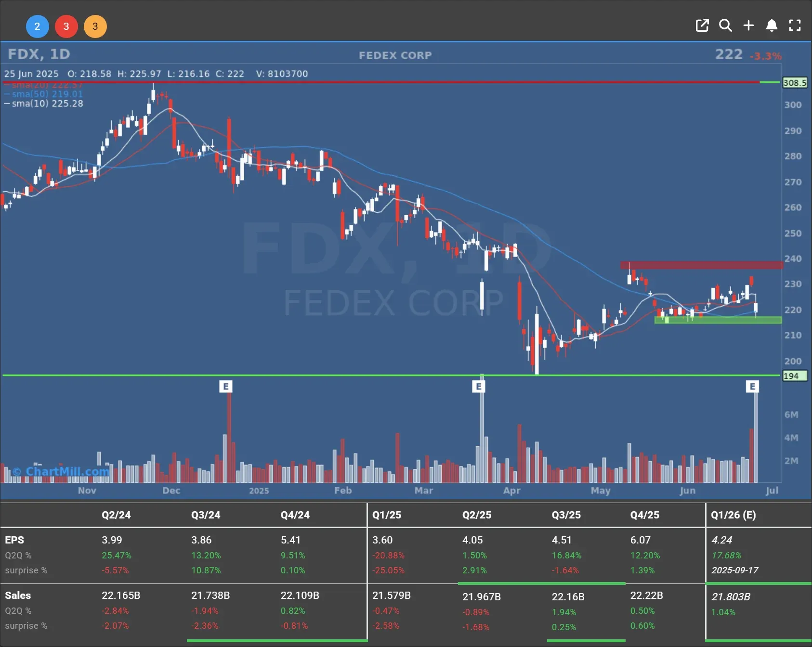Image resolution: width=812 pixels, height=647 pixels.
Task: Click the plus add icon
Action: click(x=748, y=26)
